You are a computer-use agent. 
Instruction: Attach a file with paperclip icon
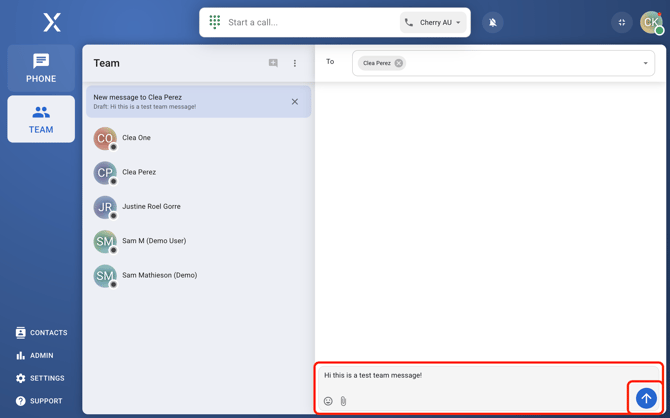[x=343, y=401]
